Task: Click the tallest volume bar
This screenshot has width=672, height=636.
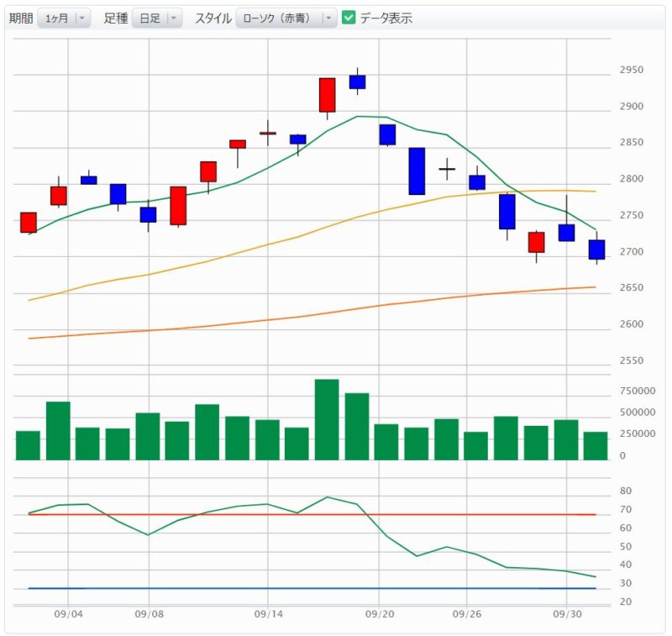Action: click(x=327, y=419)
